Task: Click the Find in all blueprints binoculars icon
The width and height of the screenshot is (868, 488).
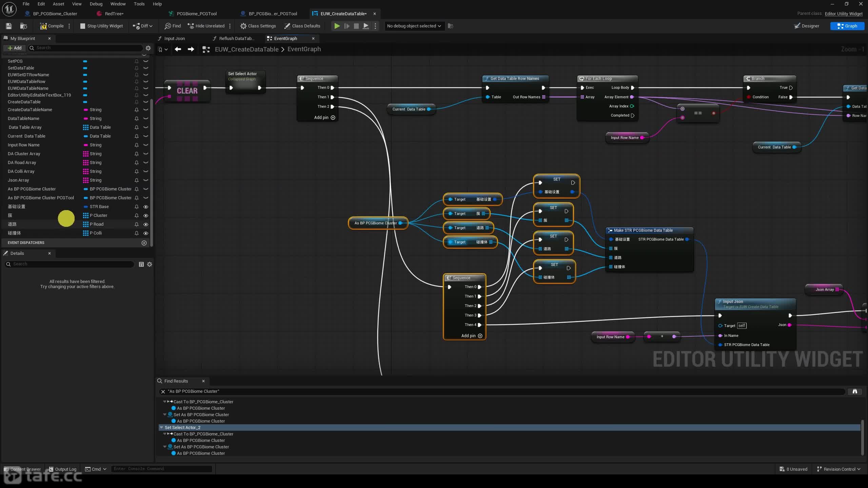Action: 855,391
